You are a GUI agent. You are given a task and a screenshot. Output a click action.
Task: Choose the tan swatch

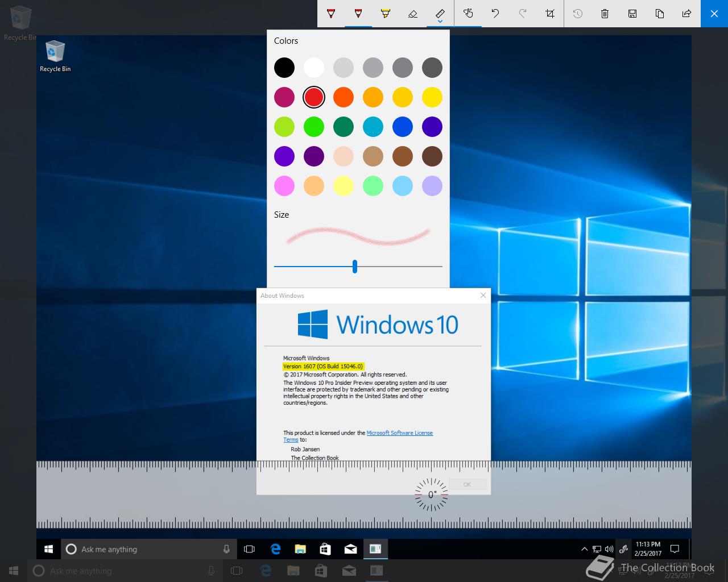tap(373, 156)
